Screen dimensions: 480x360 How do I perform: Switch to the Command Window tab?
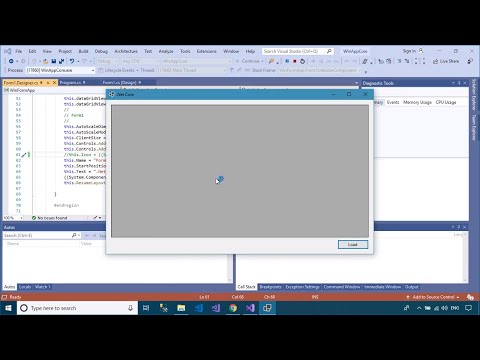click(342, 287)
